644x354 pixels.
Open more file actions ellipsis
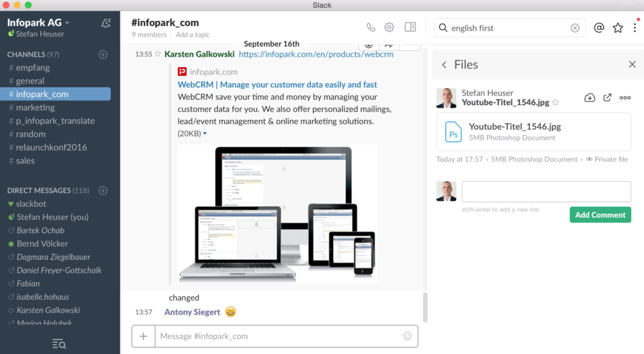point(625,97)
